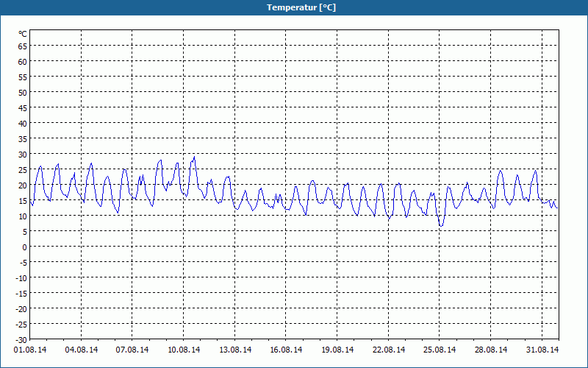Click the highest temperature peak near 10.08.14
588x368 pixels.
[x=194, y=157]
